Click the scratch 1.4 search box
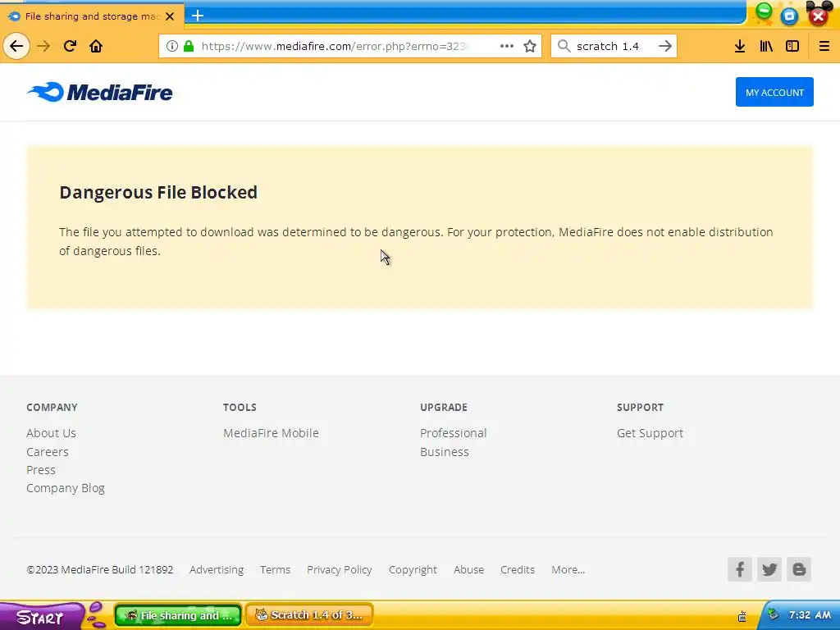Viewport: 840px width, 630px height. [614, 46]
